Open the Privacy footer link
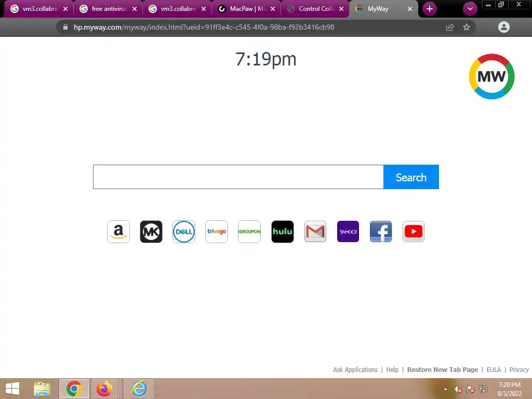This screenshot has width=532, height=399. [519, 370]
